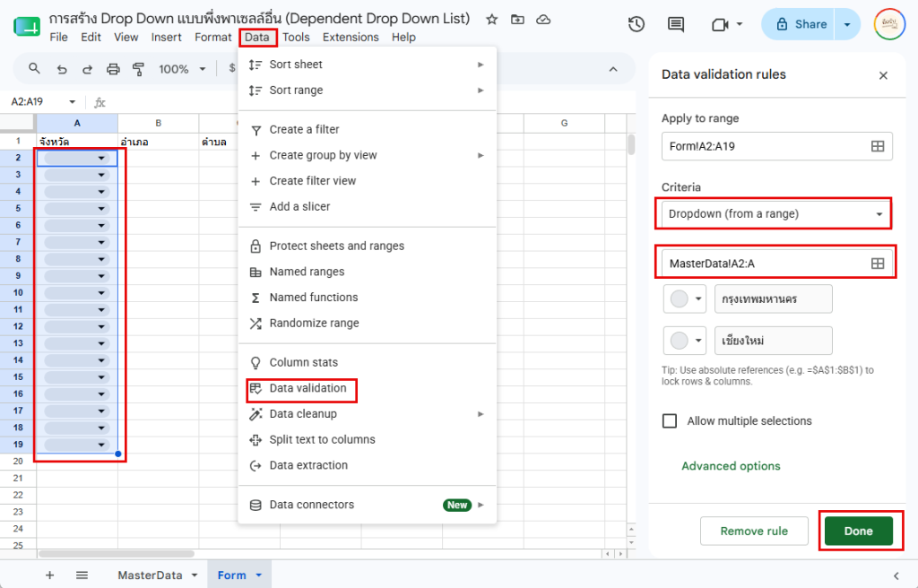Undo the last action
The image size is (918, 588).
click(x=62, y=69)
